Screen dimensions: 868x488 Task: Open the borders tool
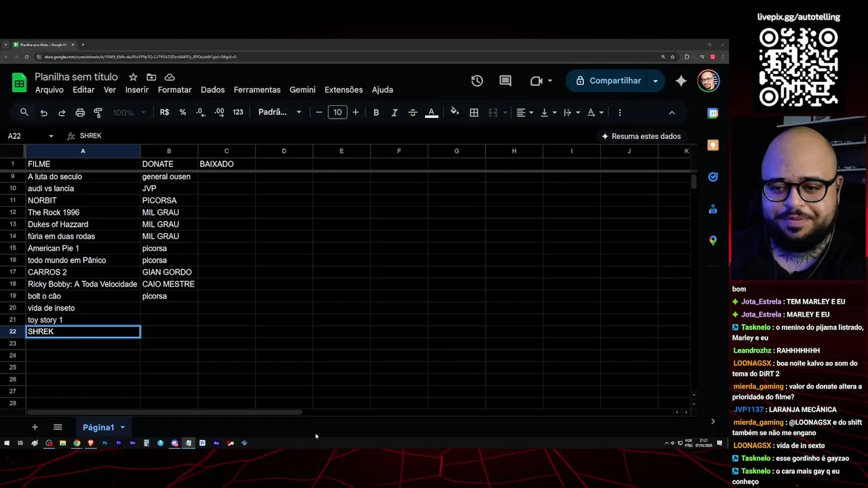(474, 113)
